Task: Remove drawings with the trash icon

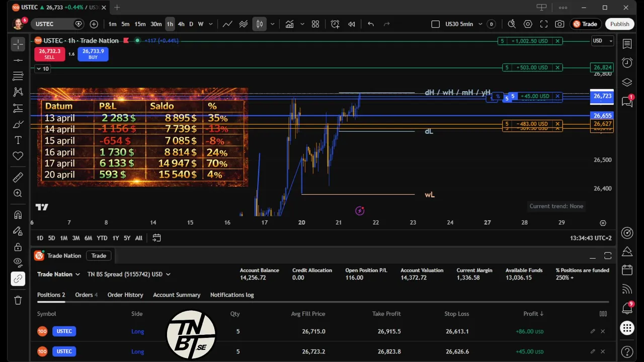Action: (18, 300)
